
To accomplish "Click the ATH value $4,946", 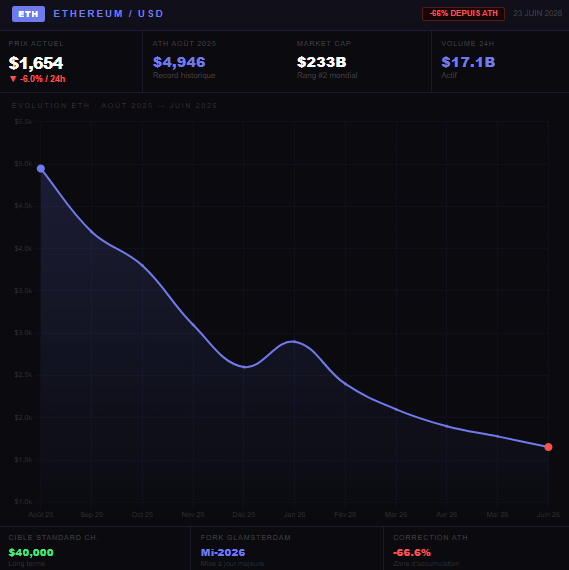I will (179, 62).
